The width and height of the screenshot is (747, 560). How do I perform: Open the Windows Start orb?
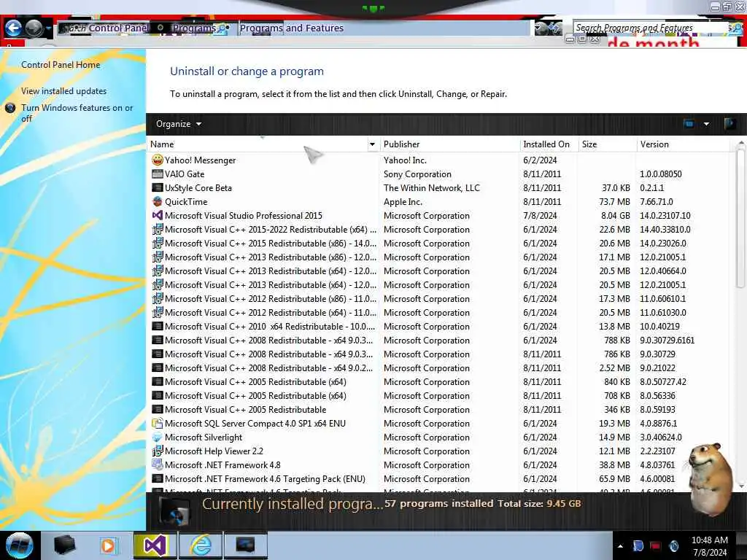[20, 545]
